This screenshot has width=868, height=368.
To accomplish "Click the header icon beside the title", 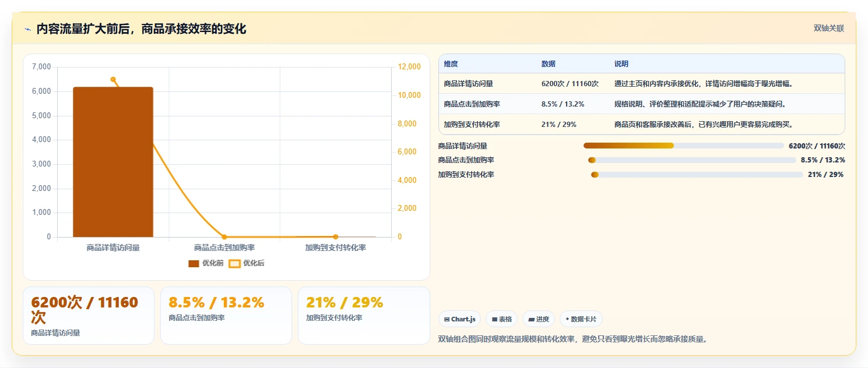I will (x=27, y=29).
